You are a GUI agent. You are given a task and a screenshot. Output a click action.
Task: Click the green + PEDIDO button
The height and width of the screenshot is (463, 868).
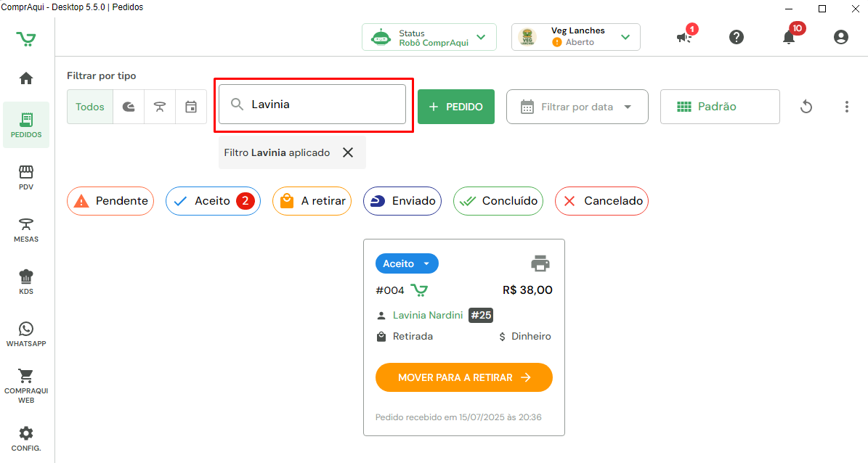[455, 107]
